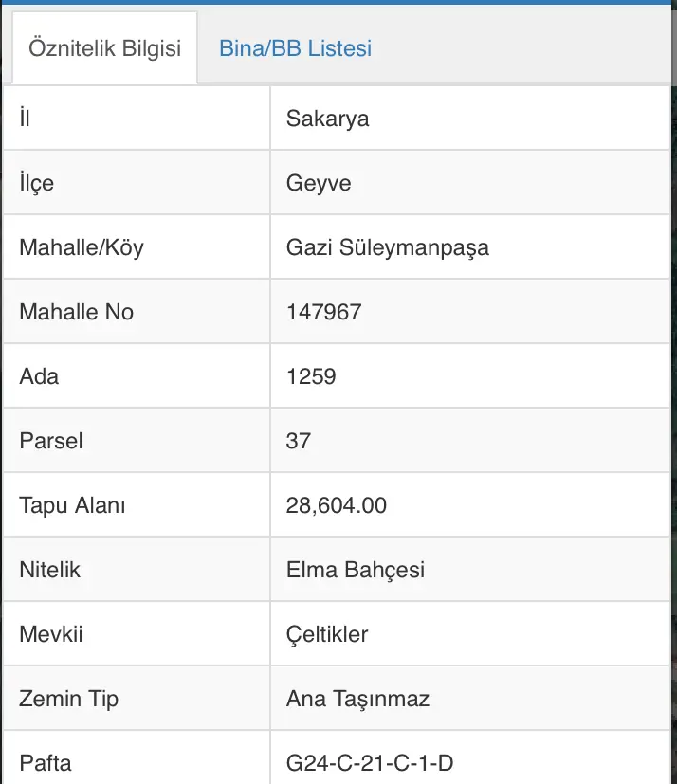The height and width of the screenshot is (784, 677).
Task: Click the Elma Bahçesi Nitelik value
Action: click(355, 570)
